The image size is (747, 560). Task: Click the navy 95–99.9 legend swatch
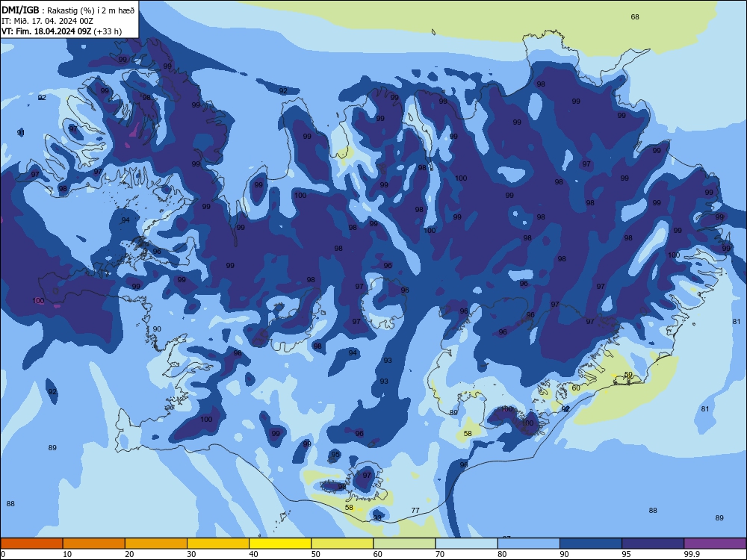coord(653,544)
